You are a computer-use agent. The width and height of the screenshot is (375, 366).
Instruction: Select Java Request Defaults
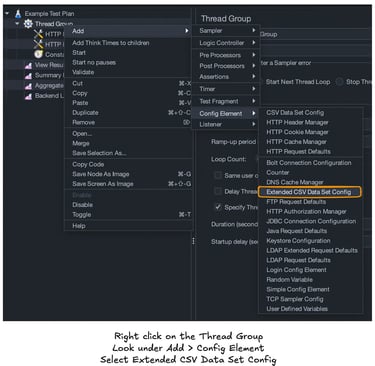pos(310,231)
